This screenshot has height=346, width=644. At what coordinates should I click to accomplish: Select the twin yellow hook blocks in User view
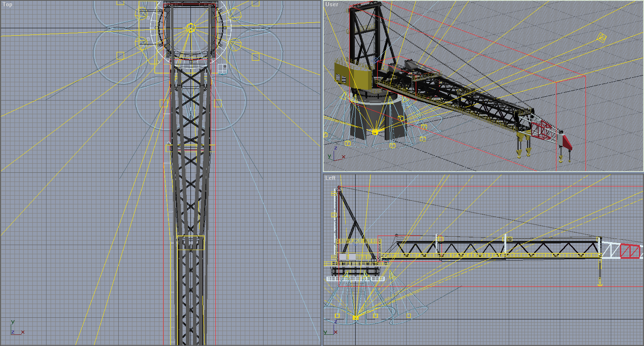[x=524, y=145]
